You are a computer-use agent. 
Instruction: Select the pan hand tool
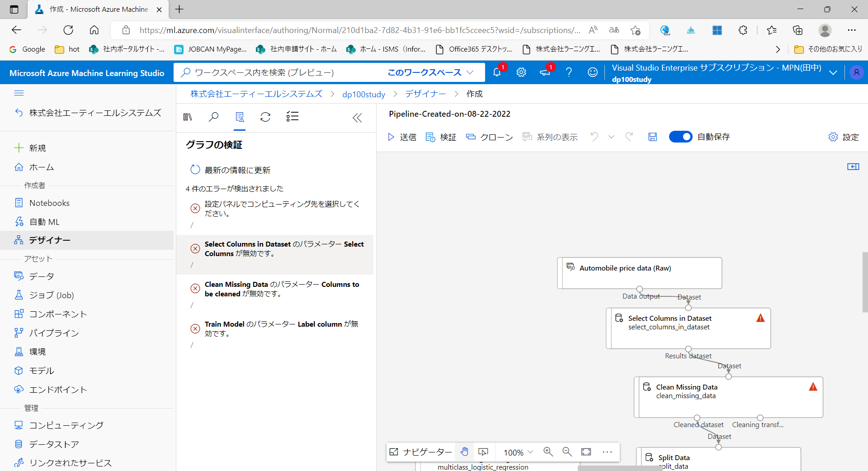coord(464,452)
